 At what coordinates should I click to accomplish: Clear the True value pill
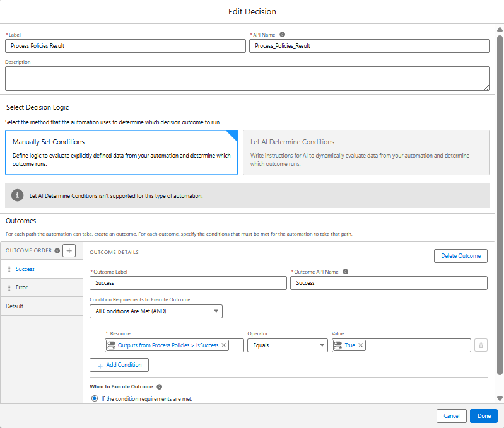(361, 345)
